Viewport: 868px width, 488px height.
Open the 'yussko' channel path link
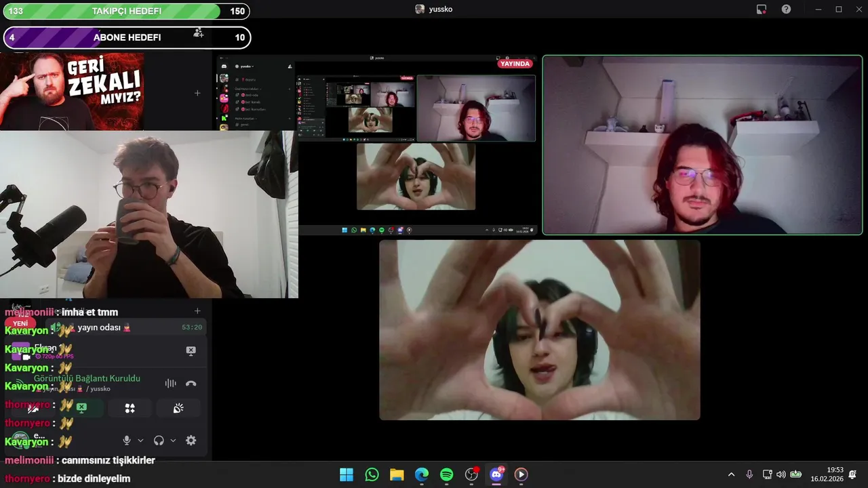click(99, 389)
